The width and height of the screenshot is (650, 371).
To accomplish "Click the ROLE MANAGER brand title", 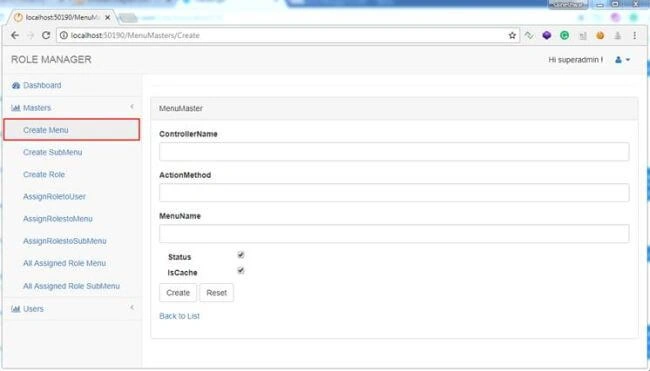I will point(51,60).
